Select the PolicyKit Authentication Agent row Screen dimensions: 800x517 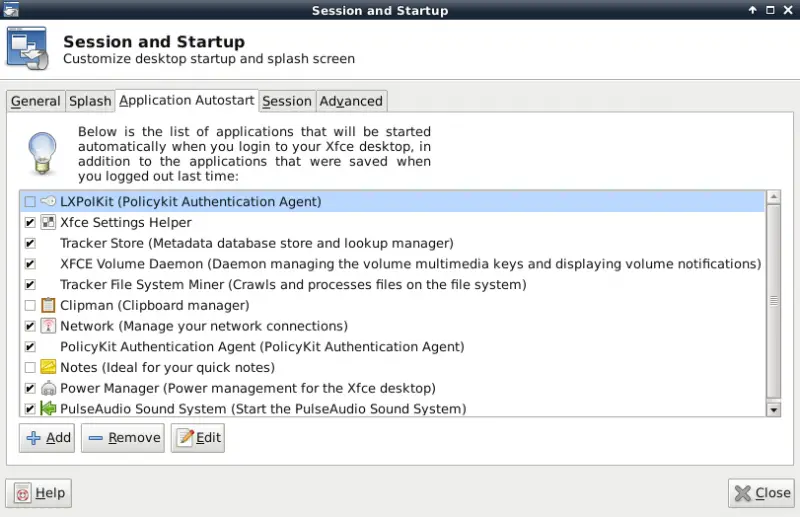393,347
